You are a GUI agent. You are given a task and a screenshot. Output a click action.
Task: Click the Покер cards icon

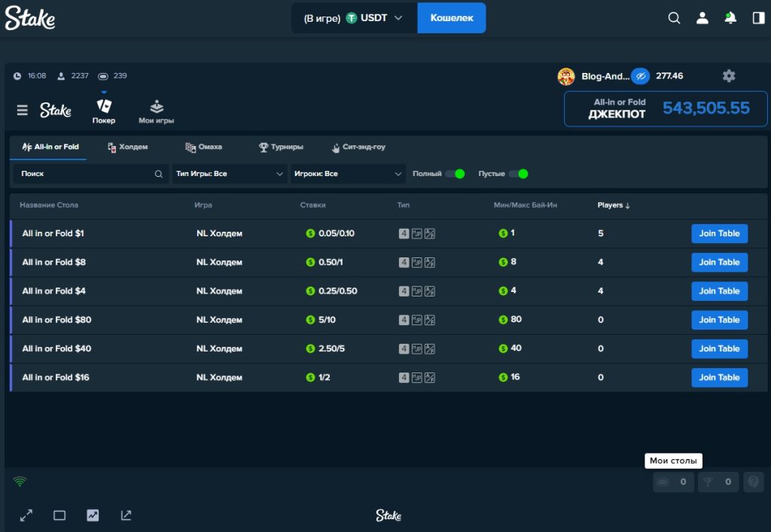[104, 107]
